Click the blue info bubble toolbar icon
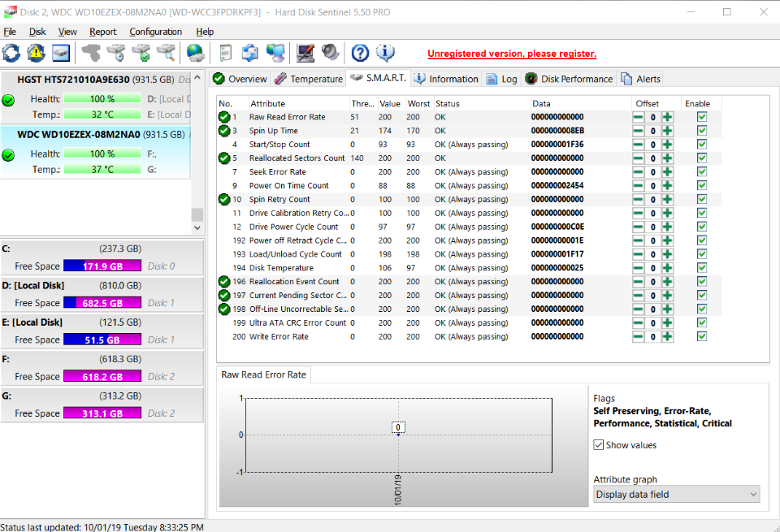The height and width of the screenshot is (532, 780). [x=384, y=54]
